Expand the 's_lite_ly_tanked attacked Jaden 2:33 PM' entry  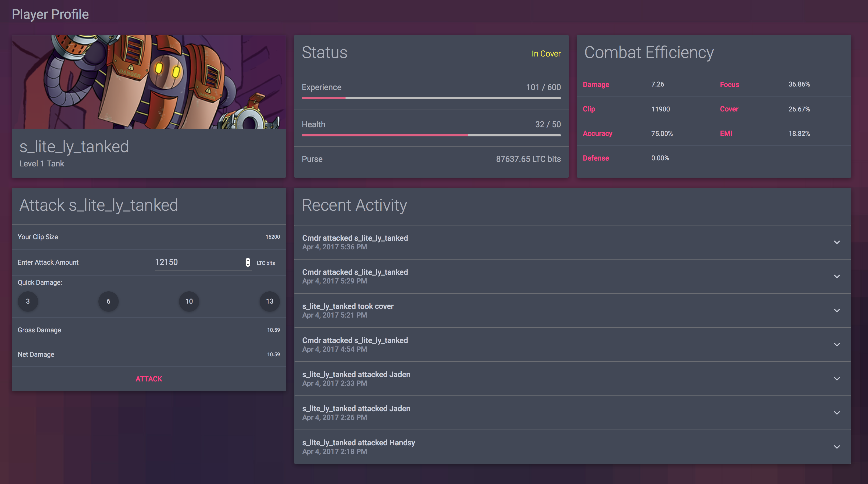click(x=837, y=378)
